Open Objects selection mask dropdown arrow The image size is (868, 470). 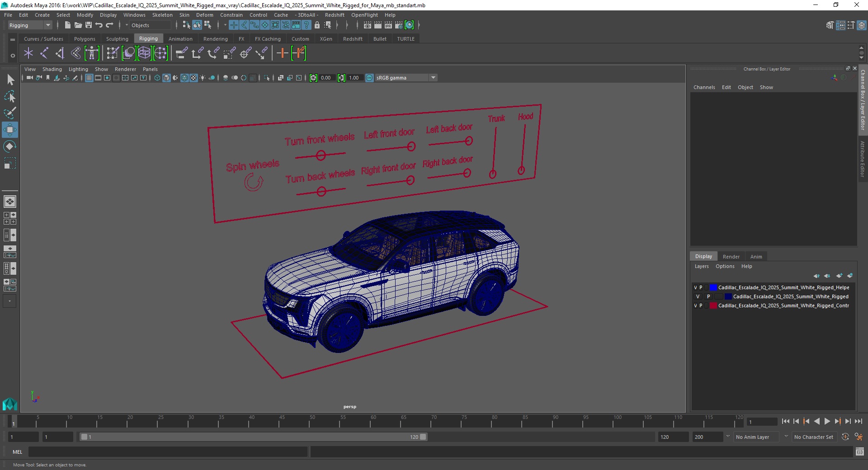[x=127, y=25]
